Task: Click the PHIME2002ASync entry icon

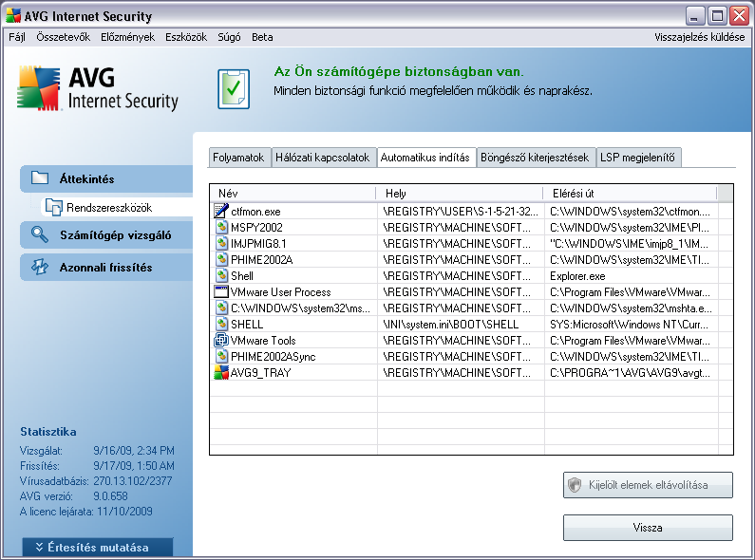Action: pyautogui.click(x=221, y=356)
